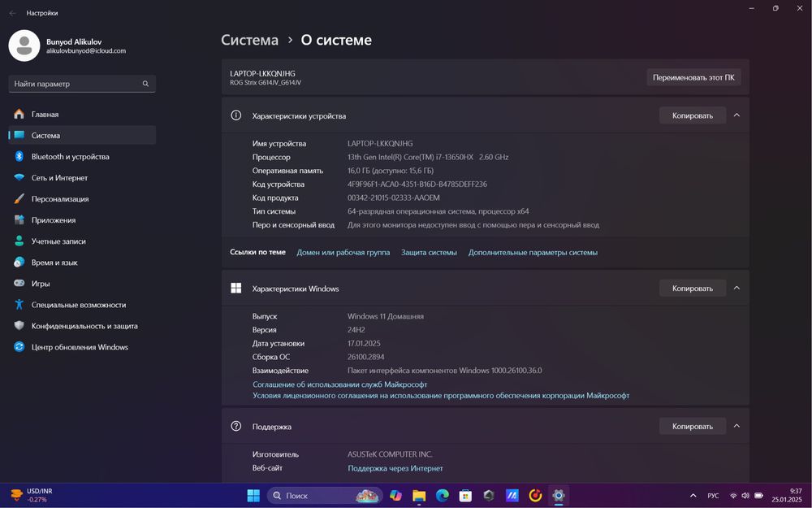Click the Учетные записи person icon
812x508 pixels.
tap(19, 241)
